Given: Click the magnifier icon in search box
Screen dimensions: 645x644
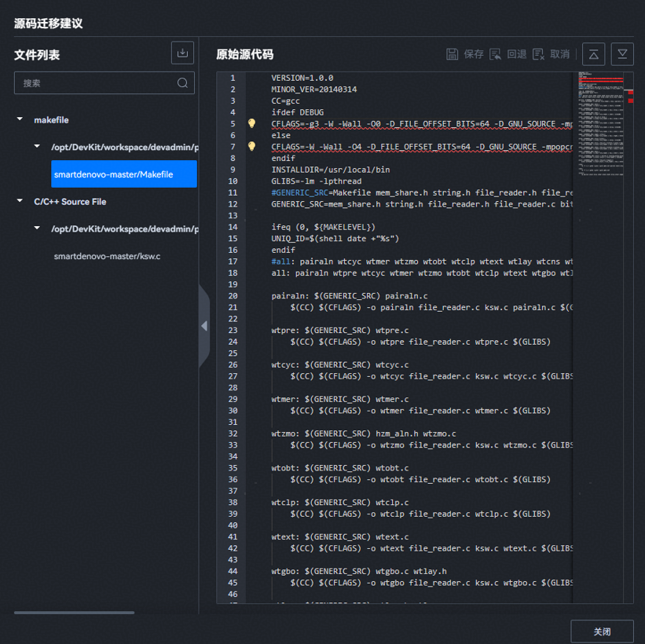Looking at the screenshot, I should point(182,83).
